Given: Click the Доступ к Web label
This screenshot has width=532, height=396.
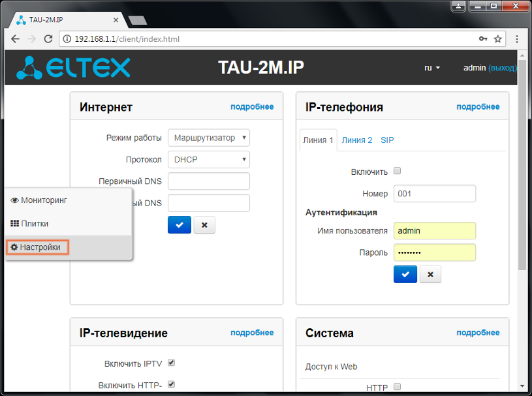Looking at the screenshot, I should coord(331,367).
